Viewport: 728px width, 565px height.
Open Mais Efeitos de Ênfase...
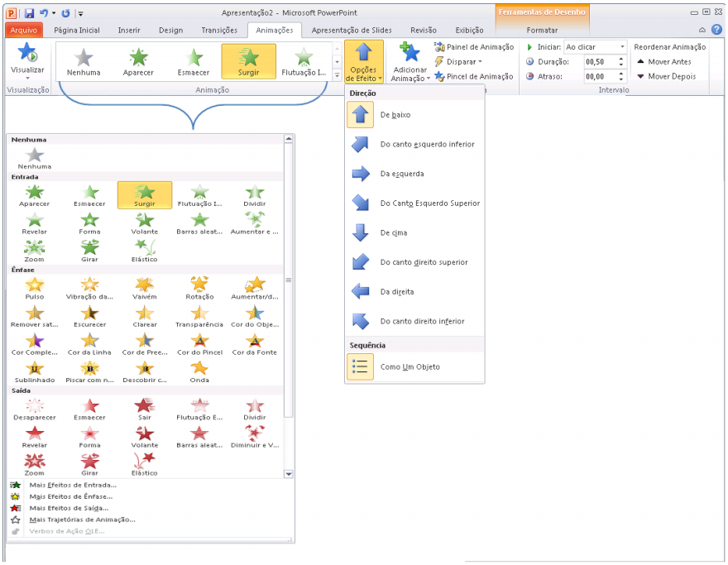[70, 497]
